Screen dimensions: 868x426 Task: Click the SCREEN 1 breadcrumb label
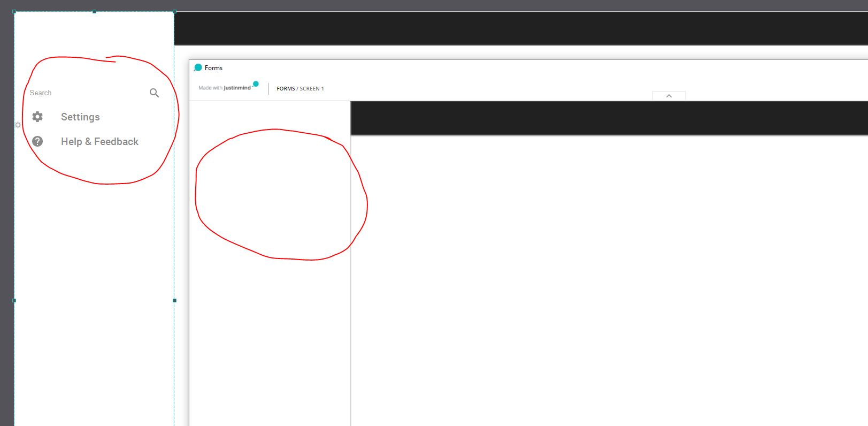(312, 89)
